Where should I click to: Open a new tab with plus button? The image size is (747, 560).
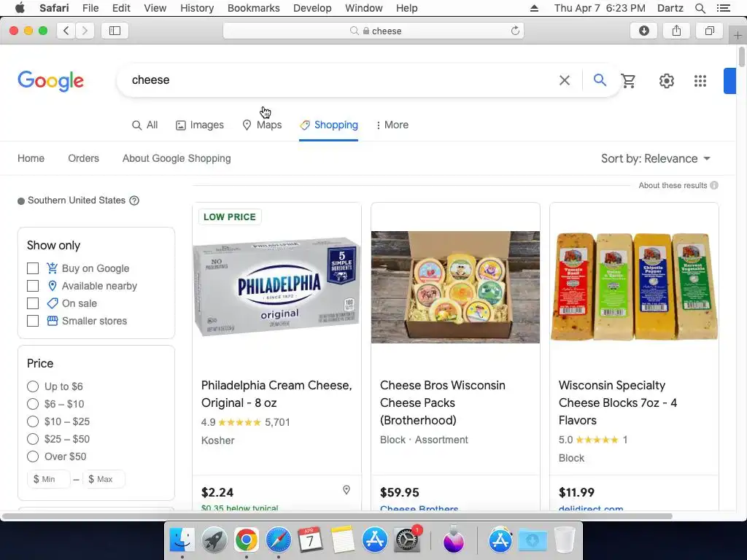click(x=738, y=36)
